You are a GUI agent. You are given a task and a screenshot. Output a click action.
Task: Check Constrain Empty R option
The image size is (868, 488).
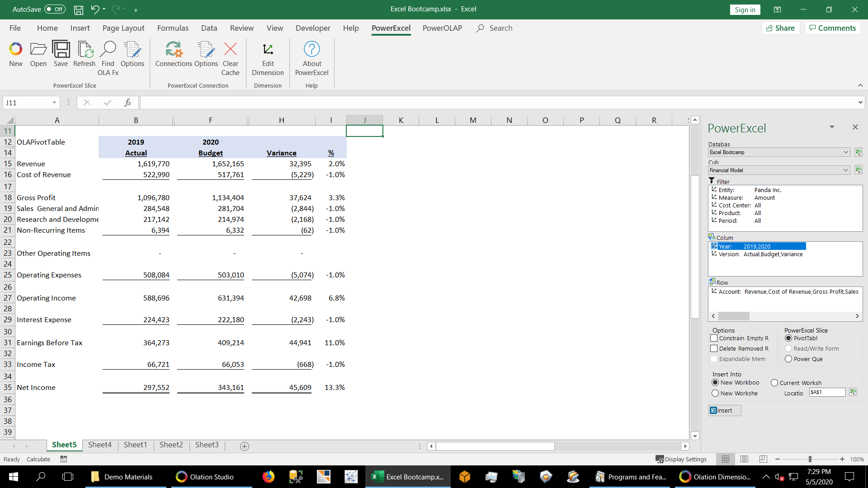click(714, 338)
